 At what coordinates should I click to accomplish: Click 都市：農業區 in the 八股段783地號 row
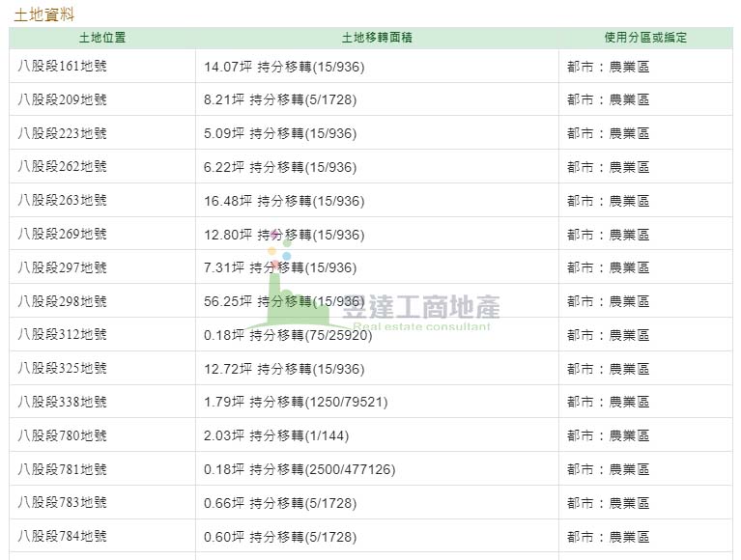[608, 503]
